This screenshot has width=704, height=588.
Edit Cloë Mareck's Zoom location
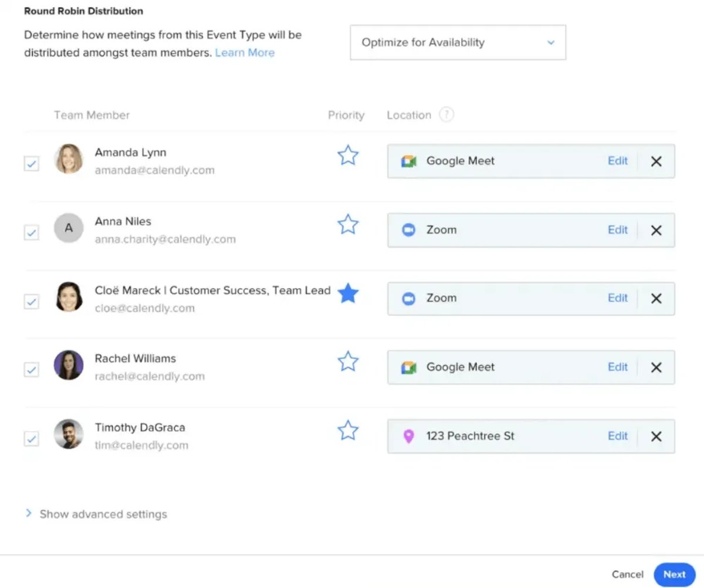[618, 298]
